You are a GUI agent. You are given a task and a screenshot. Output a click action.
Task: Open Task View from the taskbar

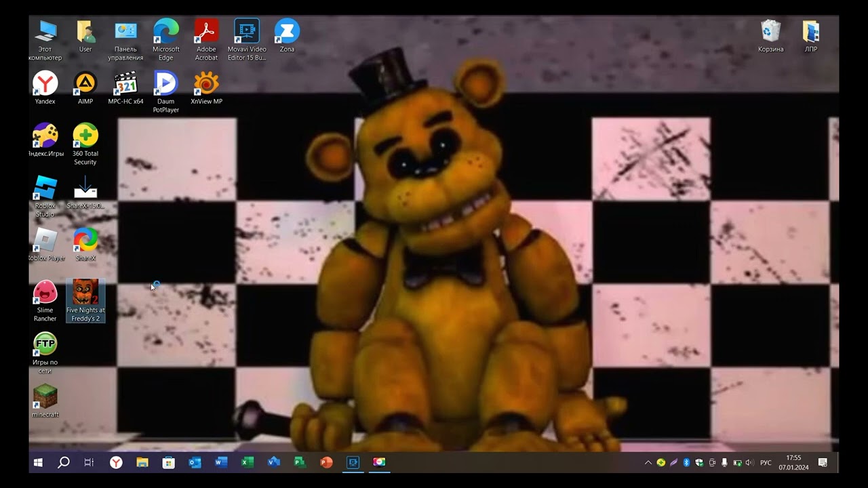coord(89,462)
